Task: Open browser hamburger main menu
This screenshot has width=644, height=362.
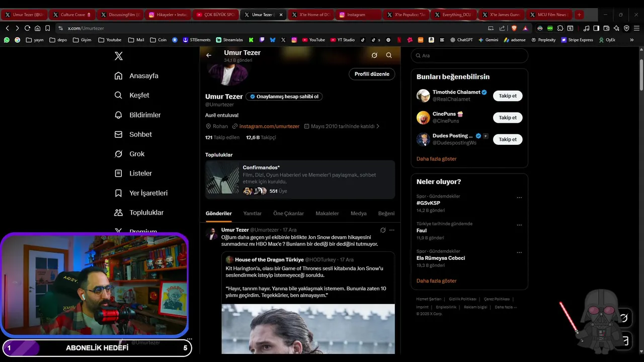Action: click(636, 28)
